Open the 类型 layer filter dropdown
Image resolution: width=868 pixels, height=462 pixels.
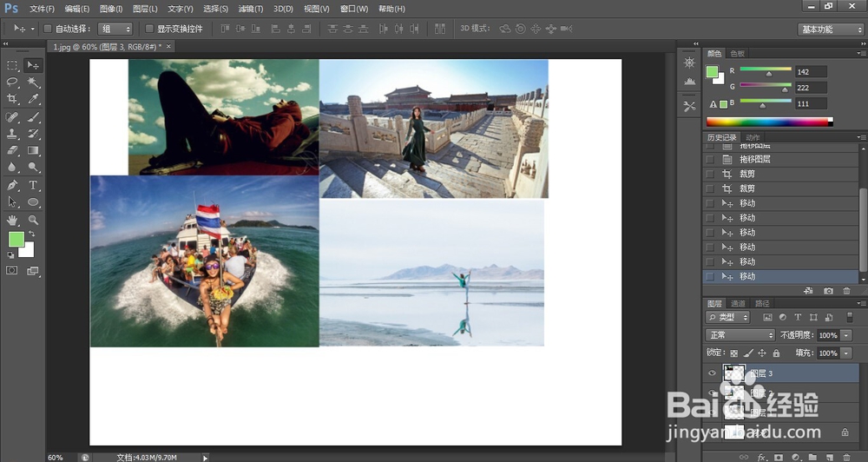click(728, 318)
